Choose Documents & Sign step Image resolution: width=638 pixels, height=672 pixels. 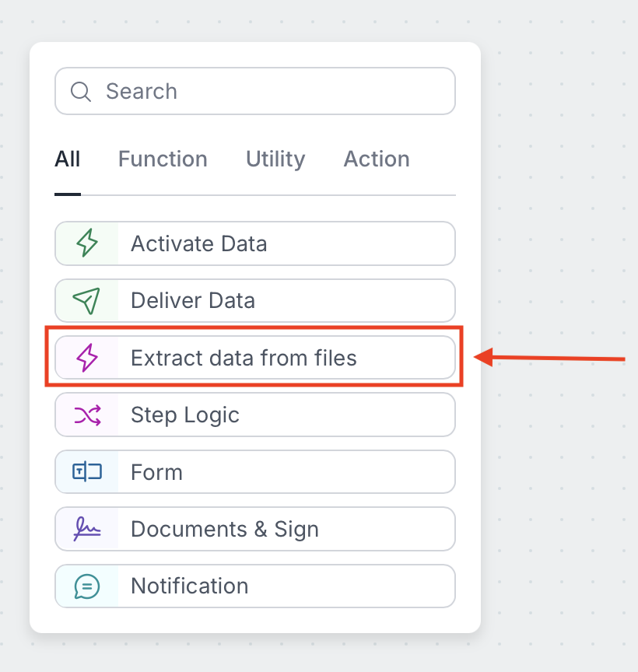[x=255, y=529]
